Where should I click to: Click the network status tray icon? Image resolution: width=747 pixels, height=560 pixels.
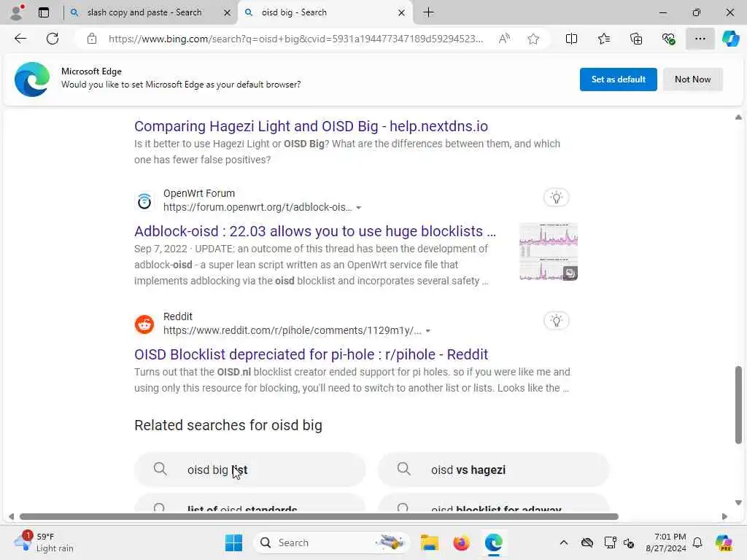[x=610, y=542]
